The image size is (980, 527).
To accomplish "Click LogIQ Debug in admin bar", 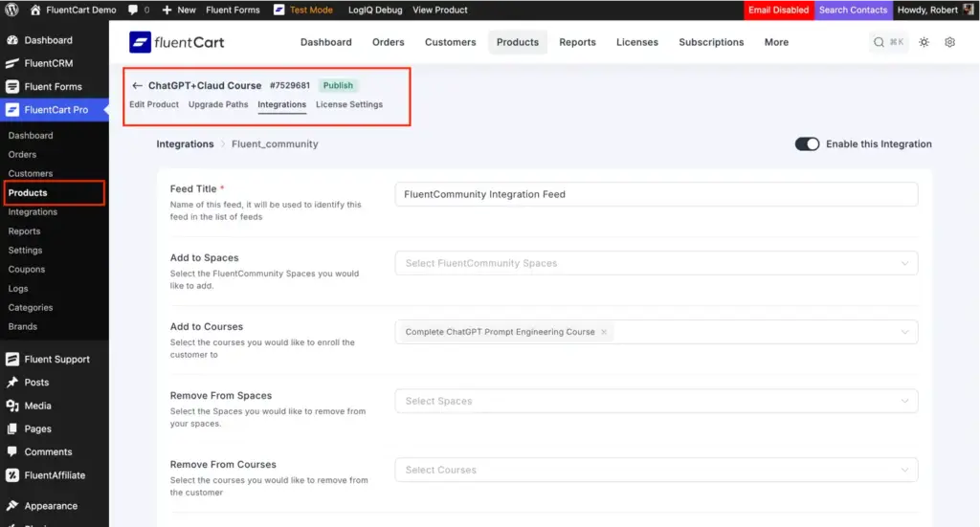I will 375,10.
